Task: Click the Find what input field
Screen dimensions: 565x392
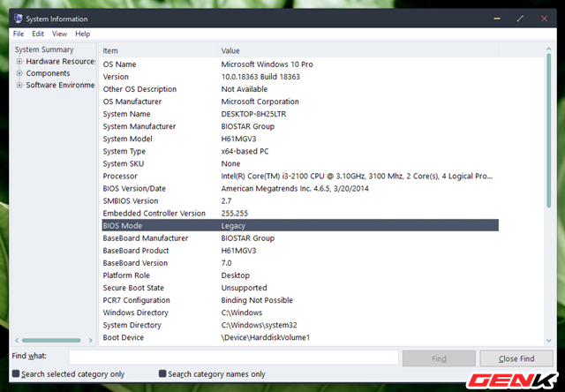Action: coord(233,358)
